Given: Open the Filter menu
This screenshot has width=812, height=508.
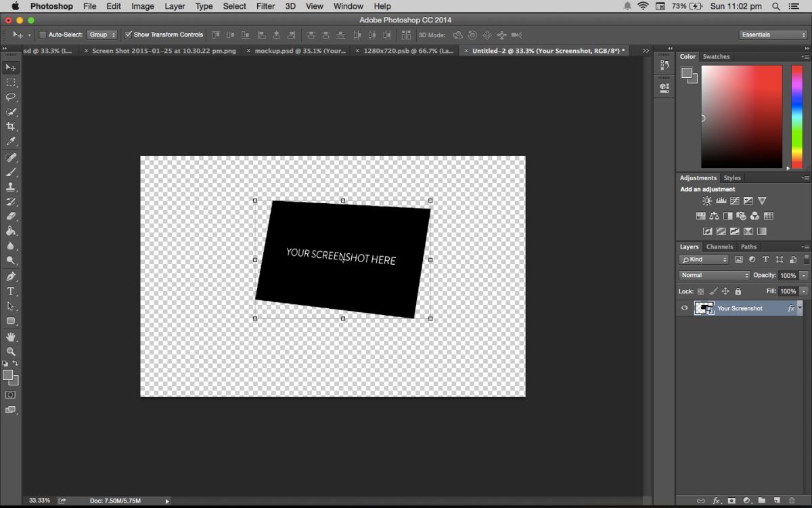Looking at the screenshot, I should pyautogui.click(x=265, y=6).
